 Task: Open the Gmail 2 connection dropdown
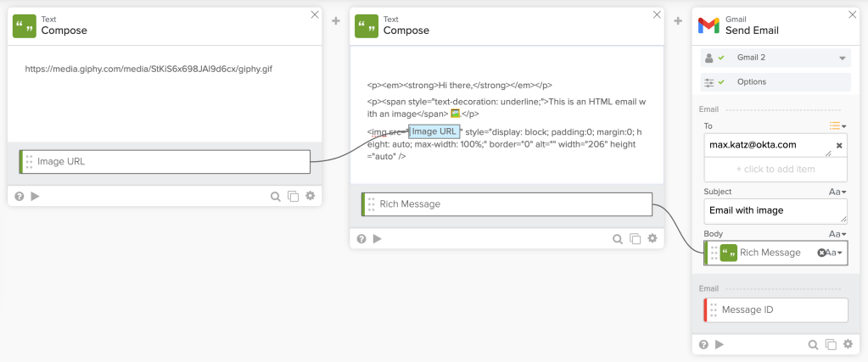[x=843, y=58]
